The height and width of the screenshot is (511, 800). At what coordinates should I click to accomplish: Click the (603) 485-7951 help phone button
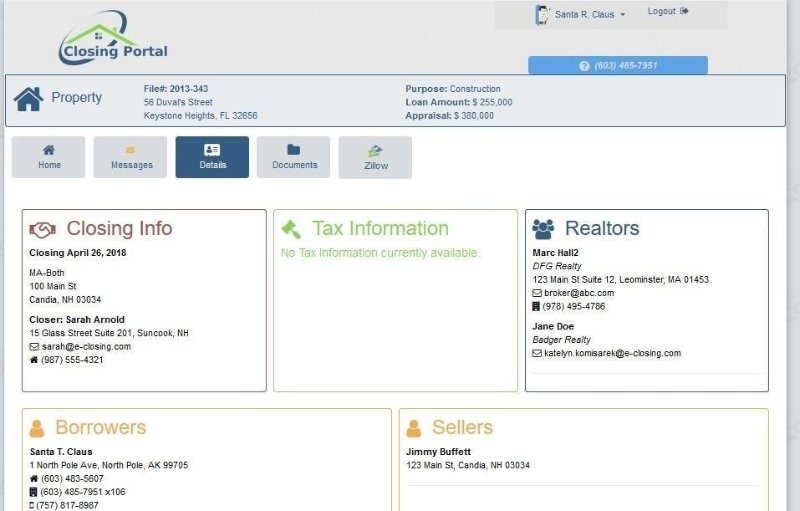pyautogui.click(x=618, y=65)
